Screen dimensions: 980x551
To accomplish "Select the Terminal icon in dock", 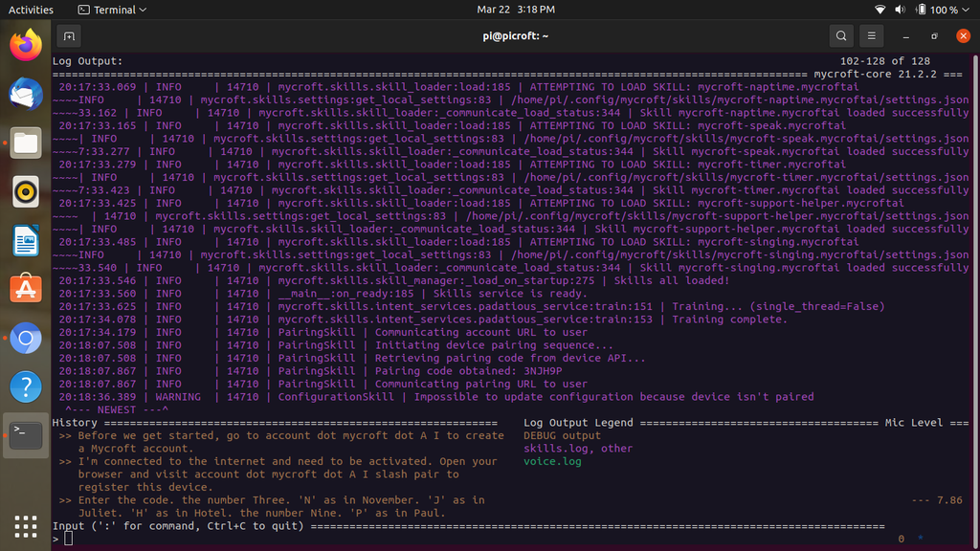I will [x=26, y=435].
